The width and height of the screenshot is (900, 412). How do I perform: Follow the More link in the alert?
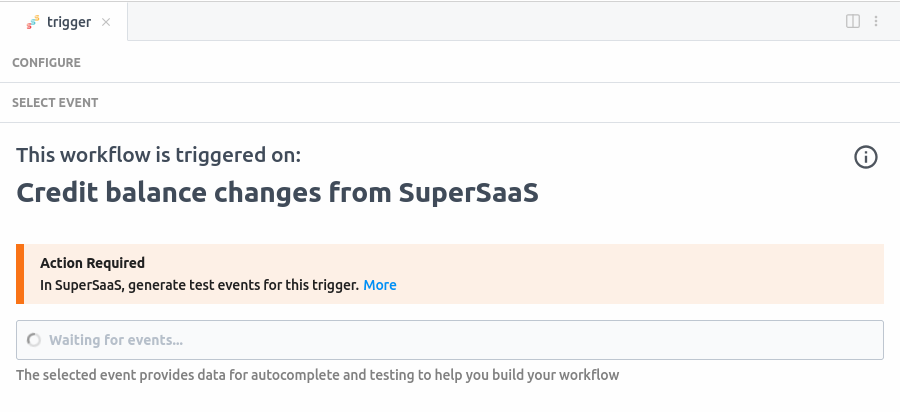[x=380, y=285]
